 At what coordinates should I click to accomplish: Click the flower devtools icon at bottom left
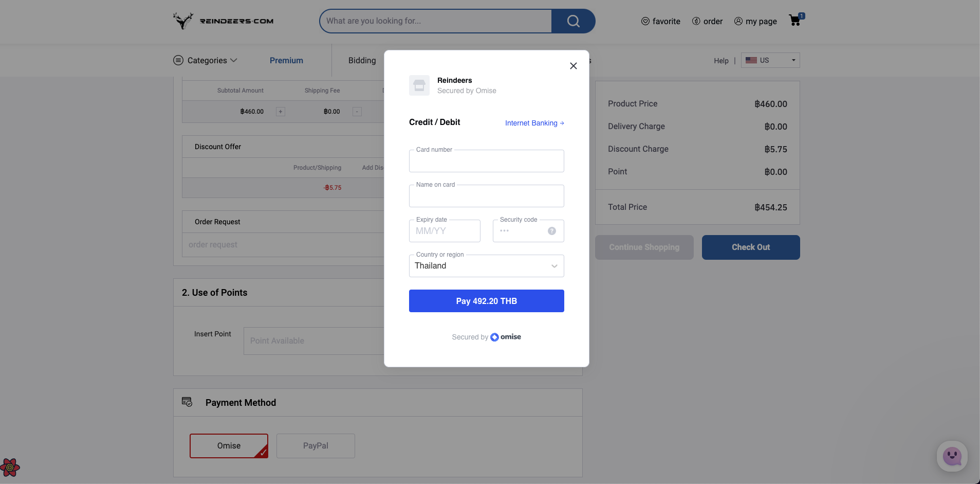tap(10, 468)
